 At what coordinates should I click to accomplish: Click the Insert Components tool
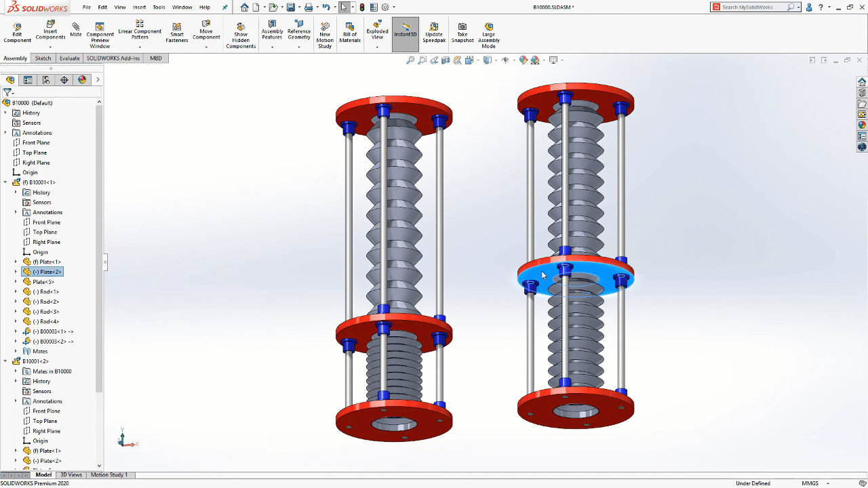[50, 30]
